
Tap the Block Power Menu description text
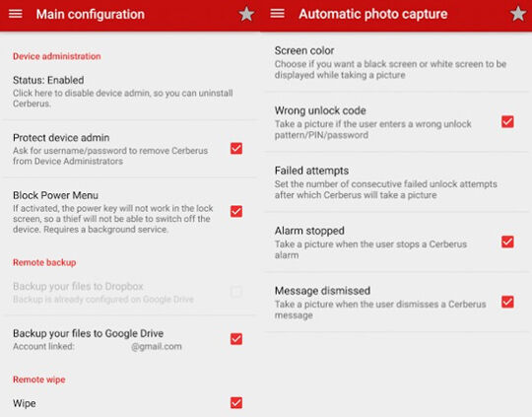click(x=113, y=219)
